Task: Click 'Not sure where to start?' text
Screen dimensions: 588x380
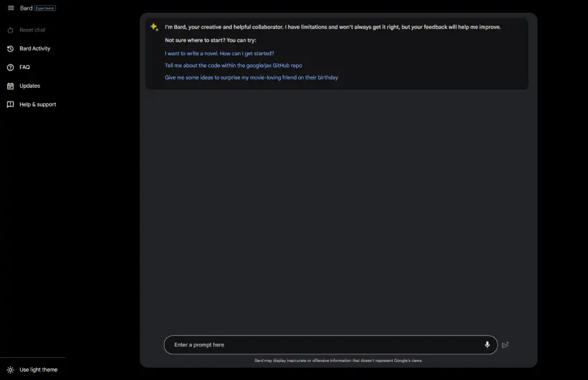Action: 210,40
